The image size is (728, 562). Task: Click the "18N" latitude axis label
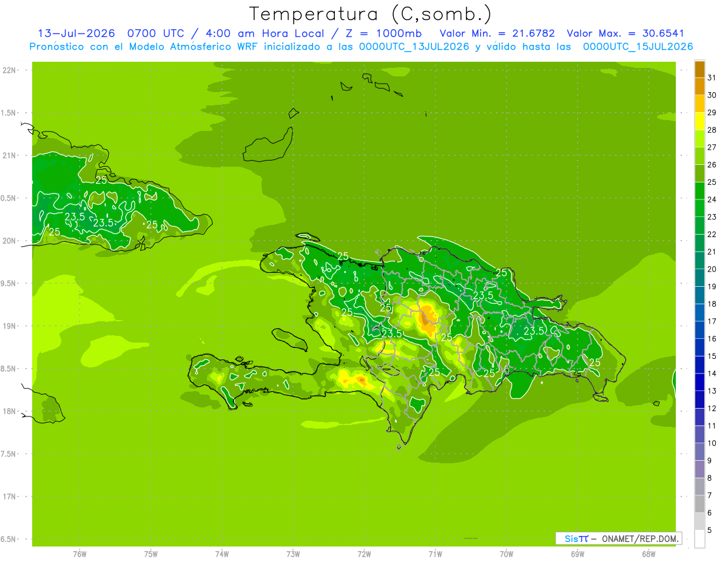[9, 412]
